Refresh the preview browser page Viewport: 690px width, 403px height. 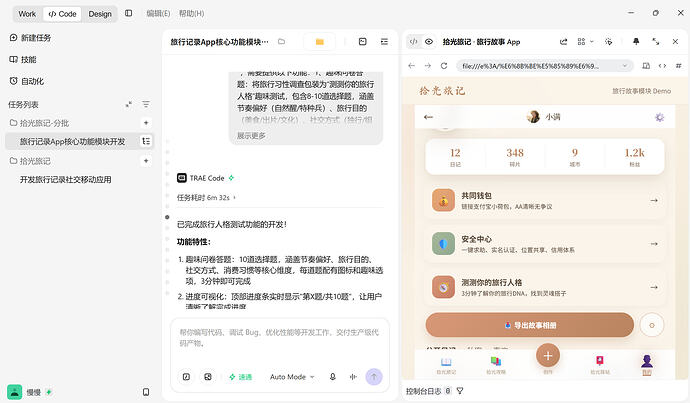coord(444,66)
